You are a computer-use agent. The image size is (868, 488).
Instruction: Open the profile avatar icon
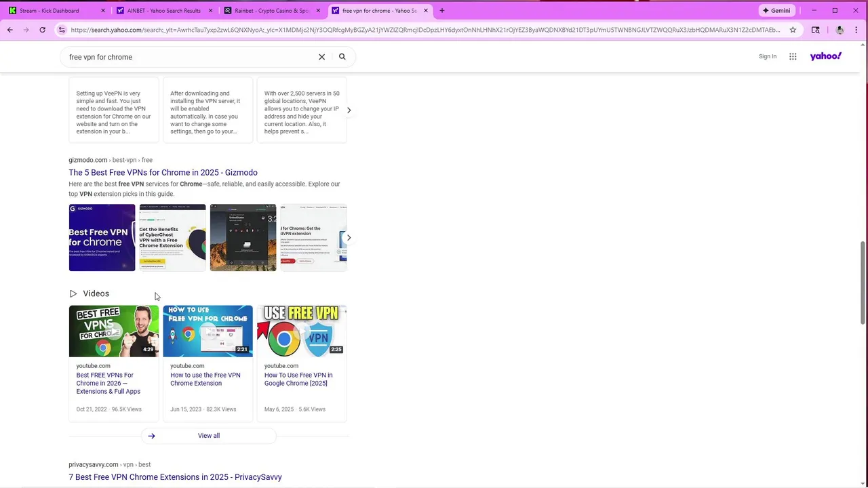click(840, 30)
